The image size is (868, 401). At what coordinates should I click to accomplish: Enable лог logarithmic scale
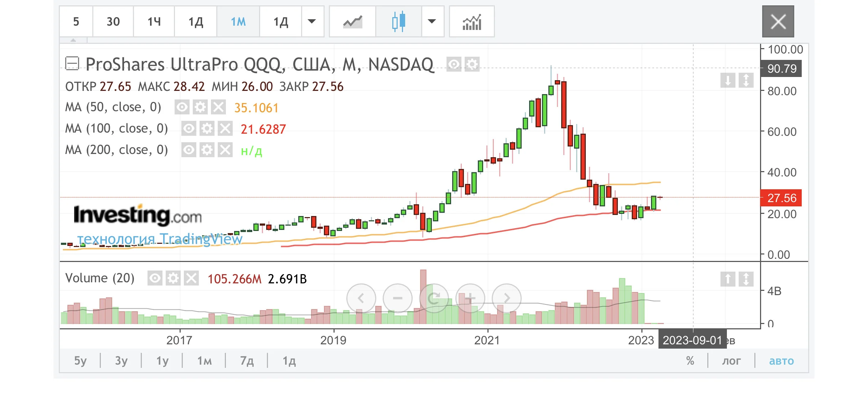click(x=731, y=361)
